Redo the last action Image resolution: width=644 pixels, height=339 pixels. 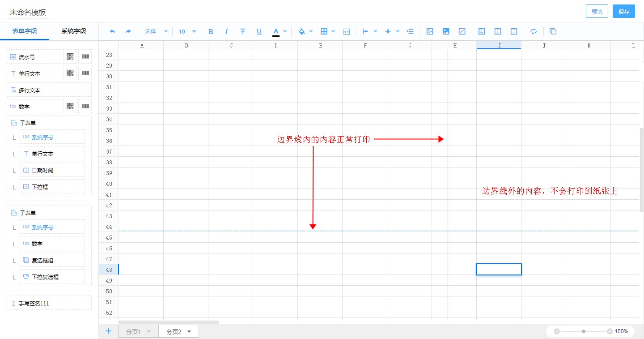click(128, 31)
